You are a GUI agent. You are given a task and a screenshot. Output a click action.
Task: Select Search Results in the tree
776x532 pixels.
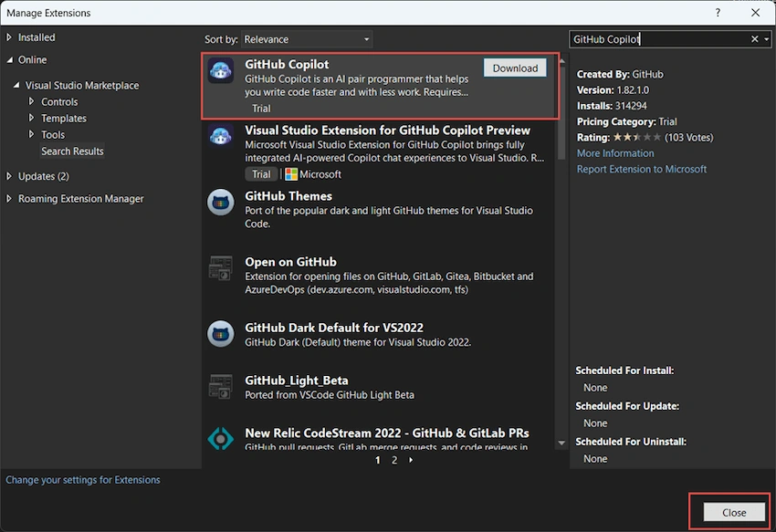coord(72,151)
